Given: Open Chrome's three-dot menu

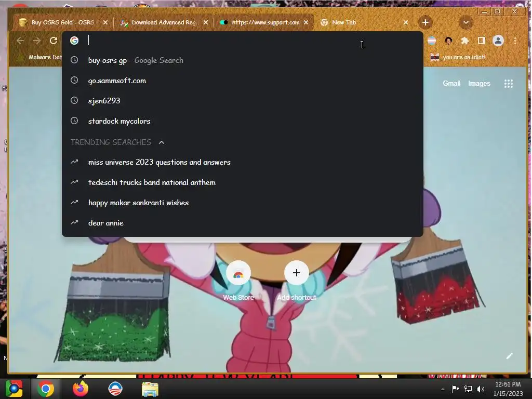Looking at the screenshot, I should point(515,41).
